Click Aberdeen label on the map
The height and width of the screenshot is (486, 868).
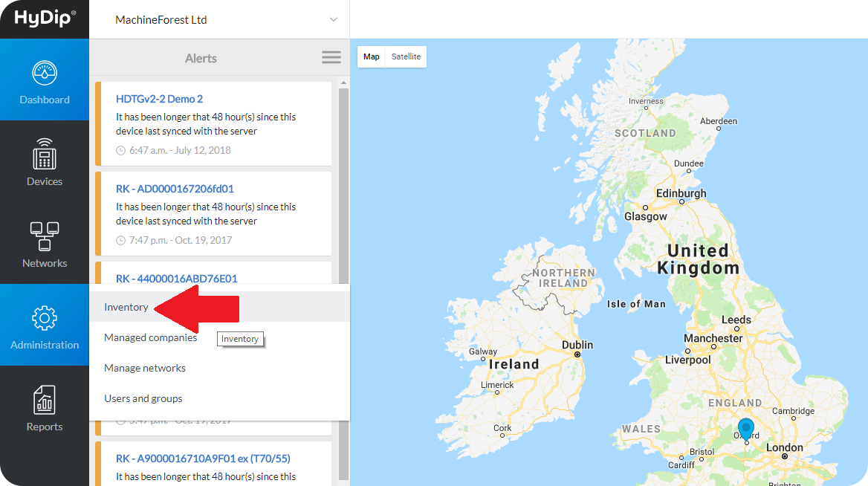point(719,121)
